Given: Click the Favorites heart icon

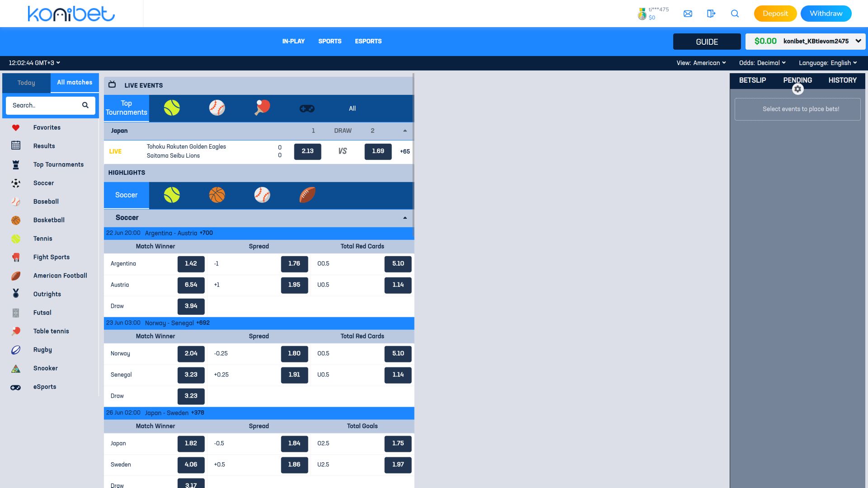Looking at the screenshot, I should click(16, 128).
